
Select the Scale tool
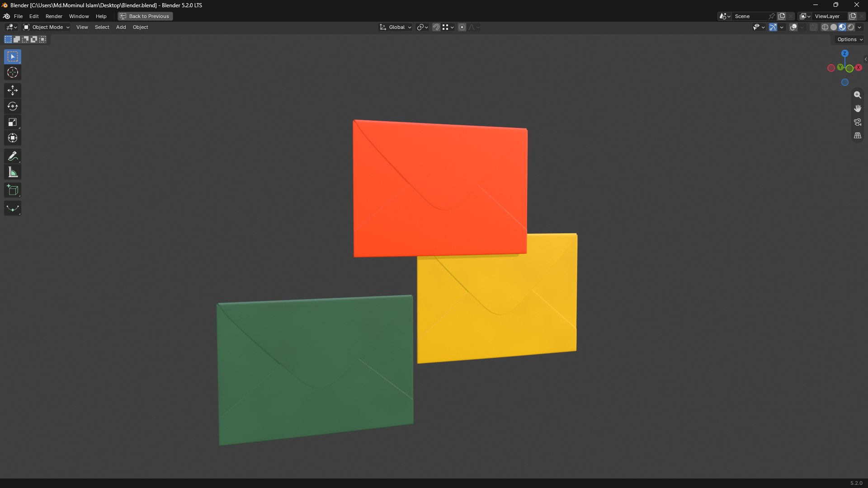coord(13,122)
